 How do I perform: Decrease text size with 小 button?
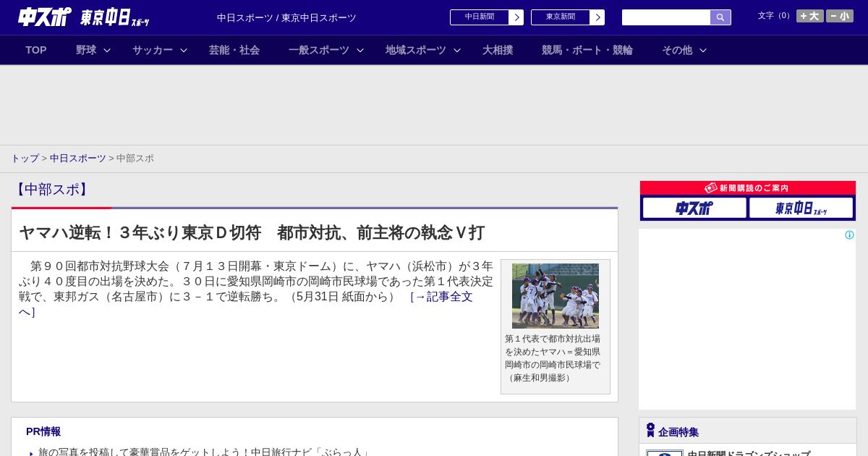(840, 16)
